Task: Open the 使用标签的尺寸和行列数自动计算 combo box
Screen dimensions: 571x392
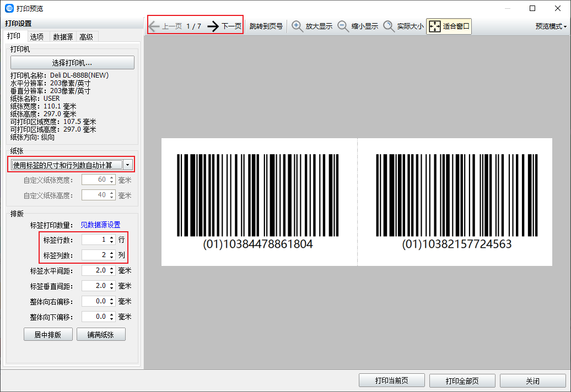Action: click(71, 165)
